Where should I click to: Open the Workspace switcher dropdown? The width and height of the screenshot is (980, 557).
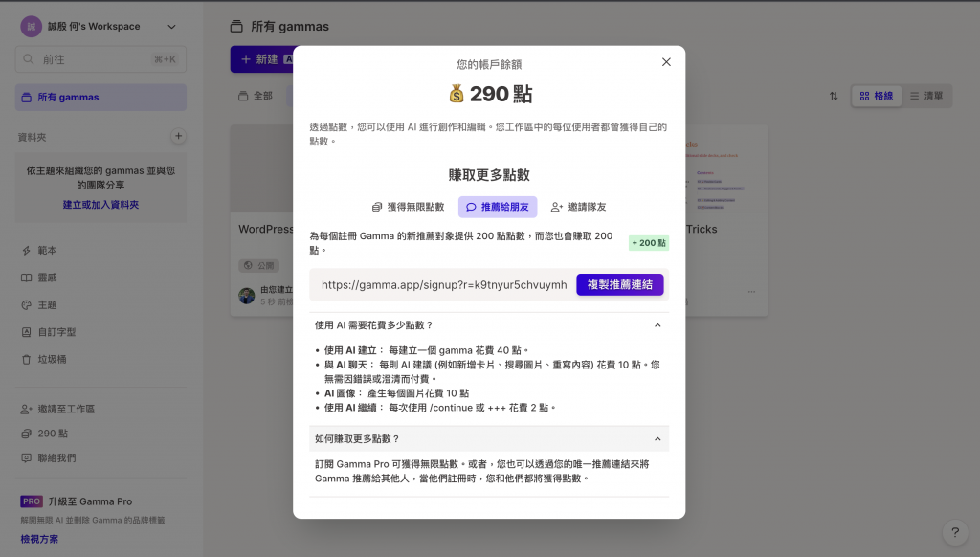tap(171, 26)
